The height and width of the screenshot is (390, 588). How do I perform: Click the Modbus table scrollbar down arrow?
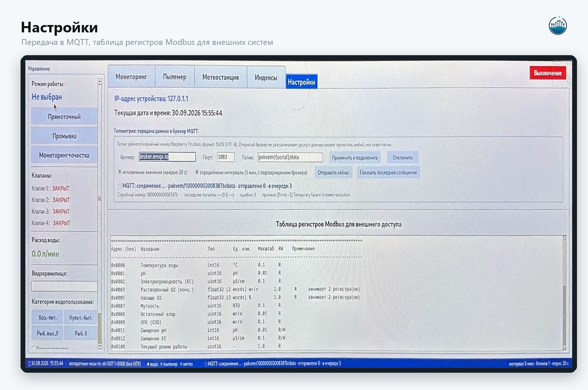pyautogui.click(x=564, y=348)
